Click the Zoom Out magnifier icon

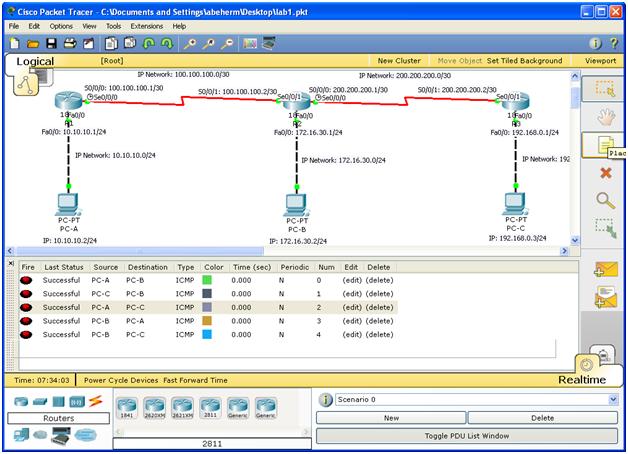click(227, 43)
